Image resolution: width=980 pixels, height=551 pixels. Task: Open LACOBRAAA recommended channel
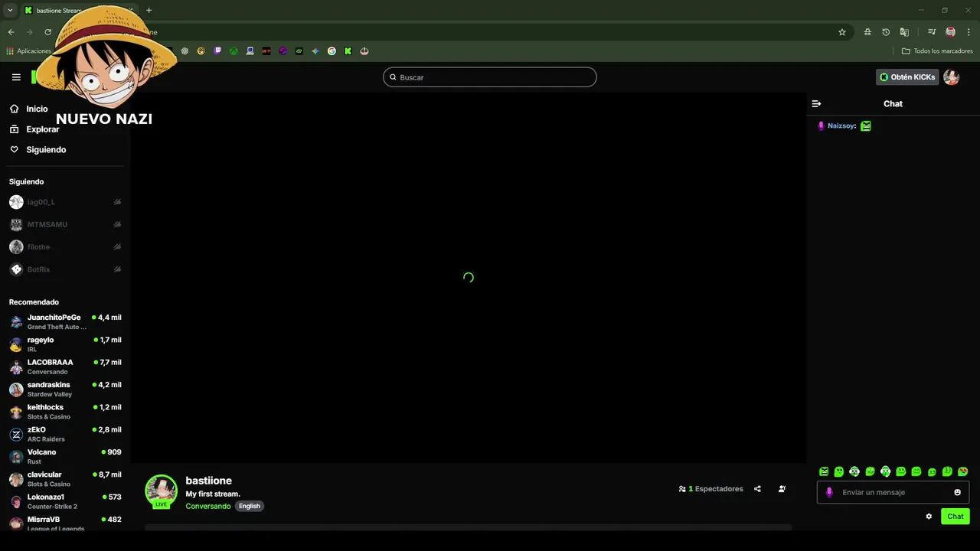(66, 367)
